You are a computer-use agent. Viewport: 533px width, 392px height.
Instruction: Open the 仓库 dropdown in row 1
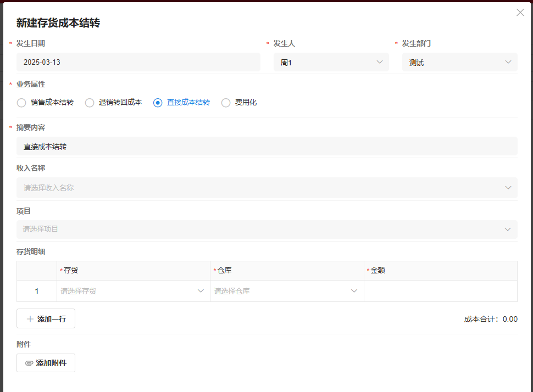(x=286, y=291)
